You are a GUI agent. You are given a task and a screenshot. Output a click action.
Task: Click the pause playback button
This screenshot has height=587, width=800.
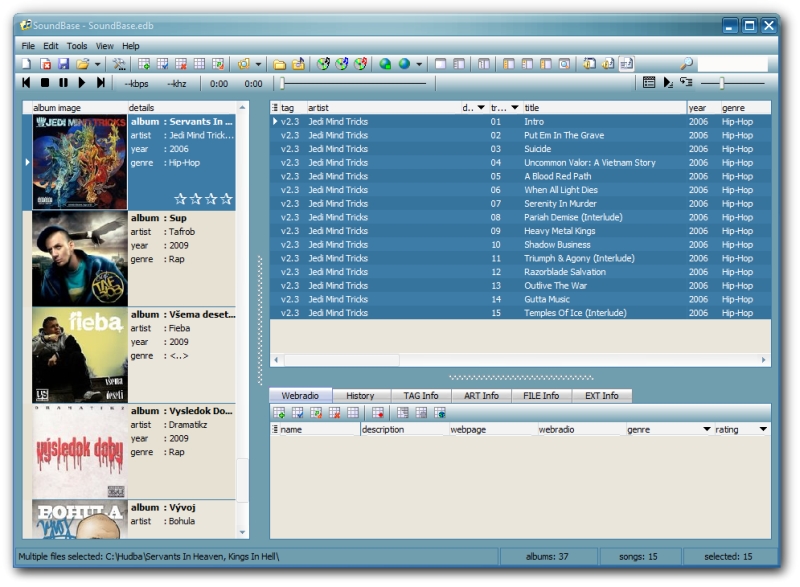click(x=63, y=82)
